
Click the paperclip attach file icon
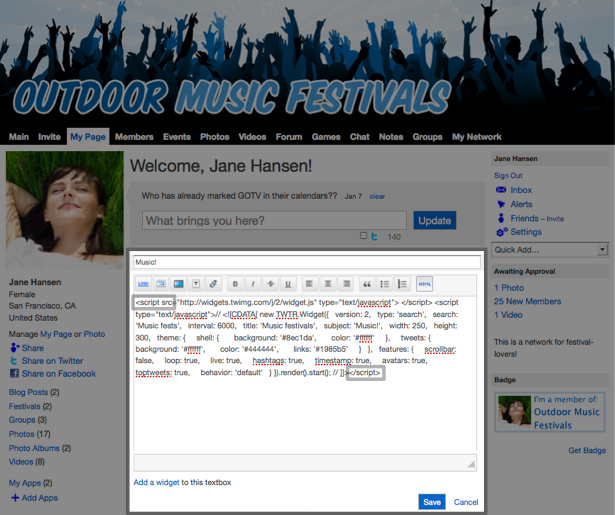213,284
